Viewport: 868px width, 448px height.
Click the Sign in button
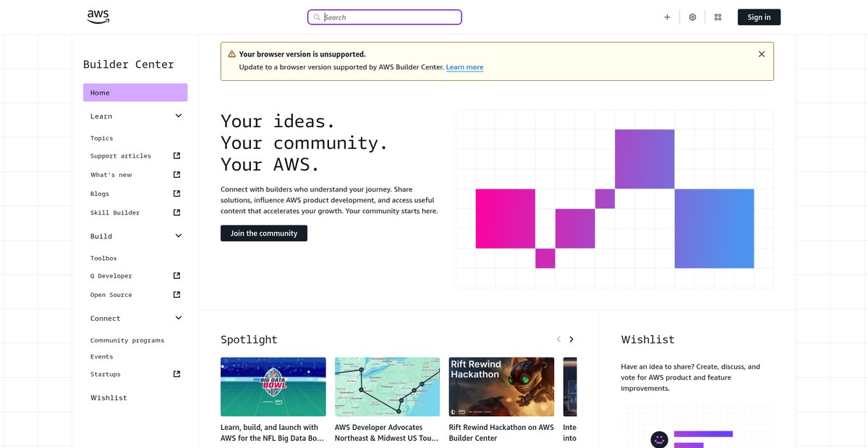[759, 17]
